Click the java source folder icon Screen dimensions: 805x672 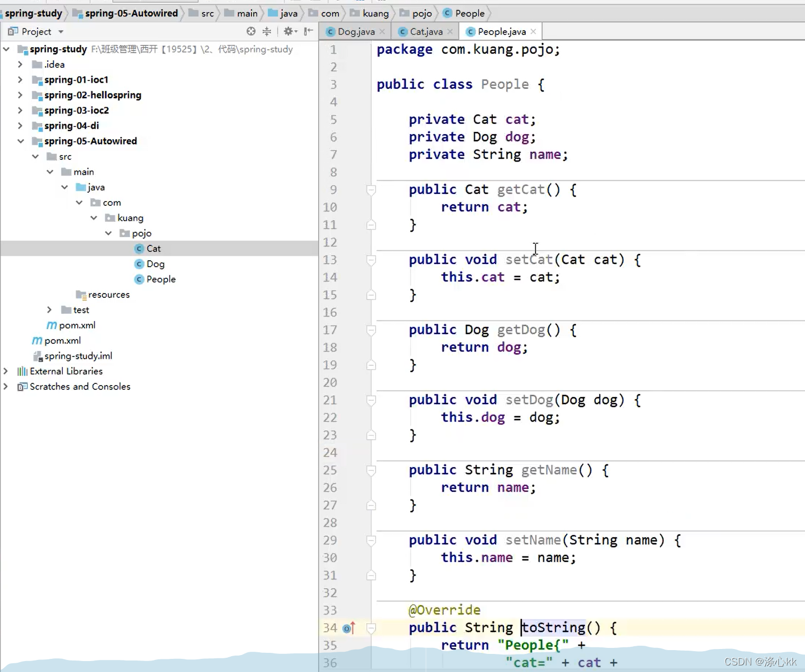(x=81, y=187)
